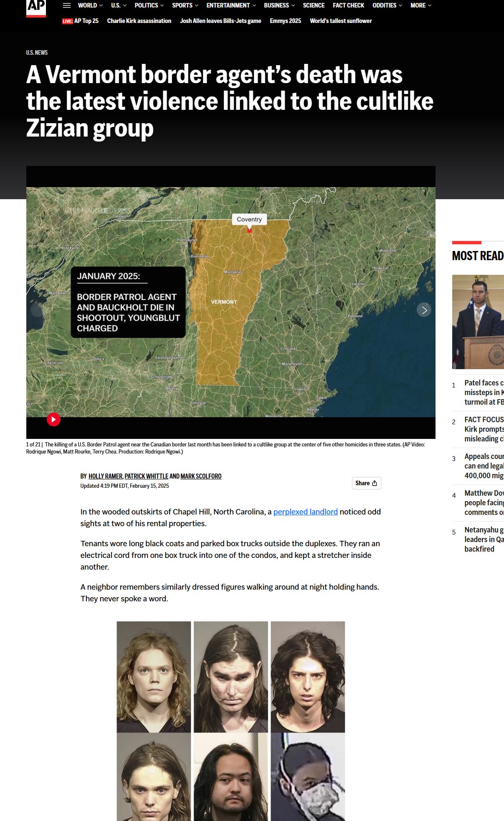This screenshot has height=821, width=504.
Task: Open World's tallest sunflower story
Action: click(341, 21)
